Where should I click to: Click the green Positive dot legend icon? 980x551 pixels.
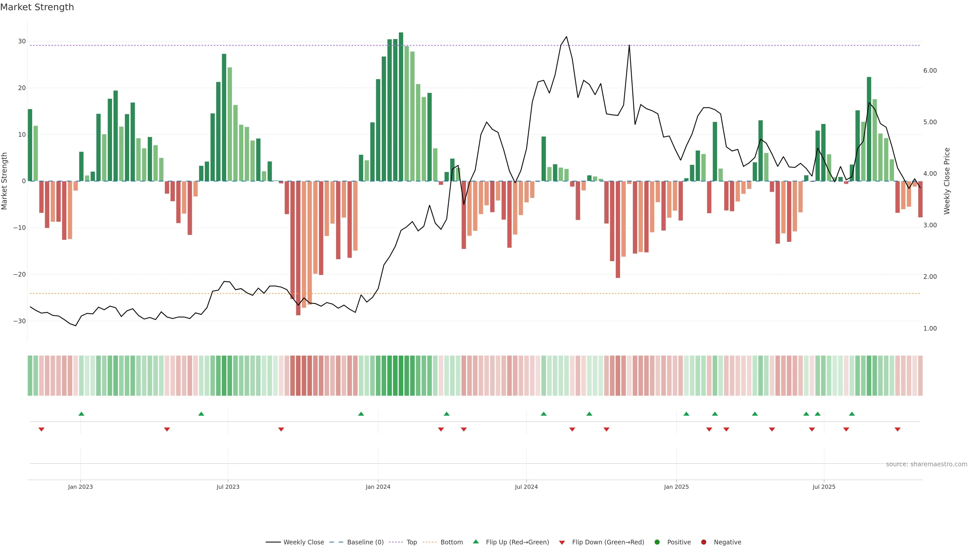(x=657, y=542)
